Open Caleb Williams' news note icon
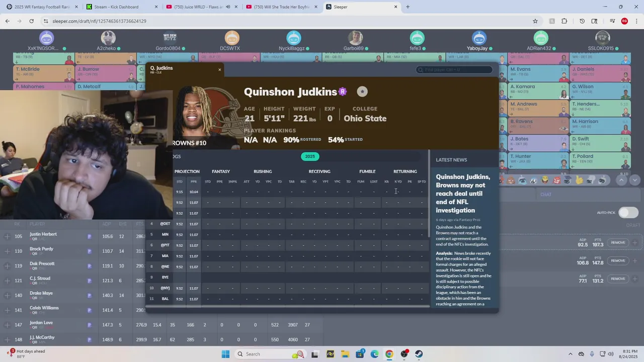Screen dimensions: 644x362 (90, 310)
